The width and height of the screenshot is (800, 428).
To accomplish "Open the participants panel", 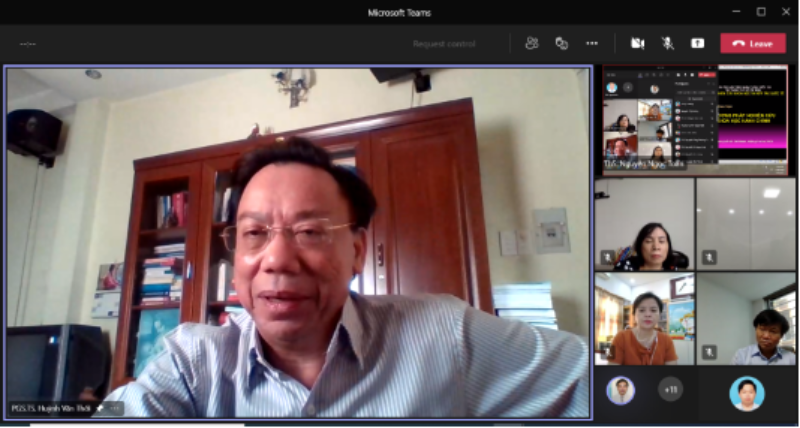I will tap(532, 43).
